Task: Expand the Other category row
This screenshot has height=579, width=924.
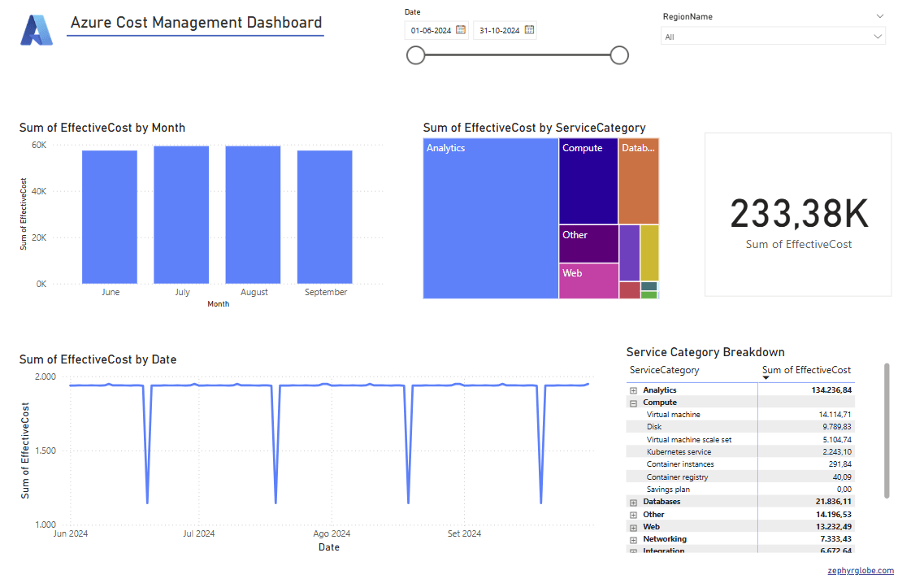Action: click(633, 516)
